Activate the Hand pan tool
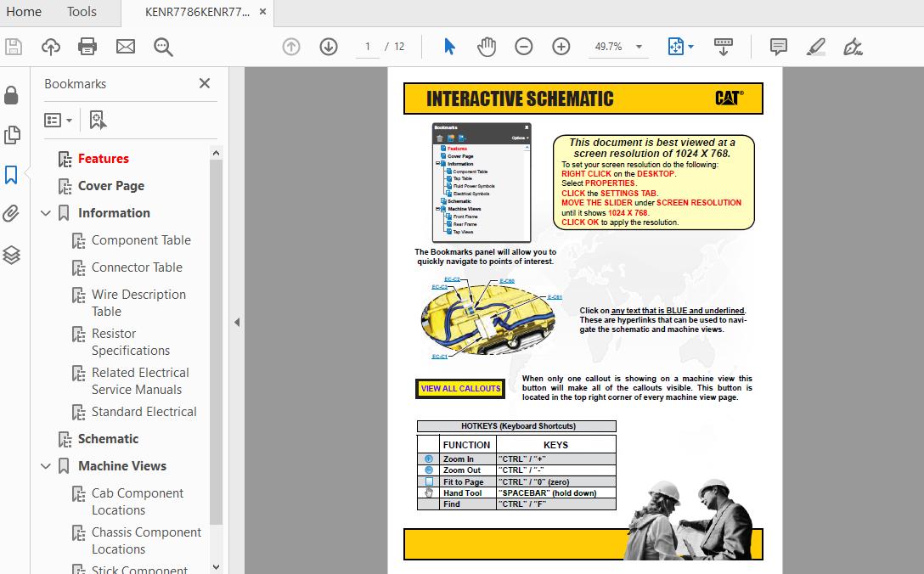 coord(487,47)
